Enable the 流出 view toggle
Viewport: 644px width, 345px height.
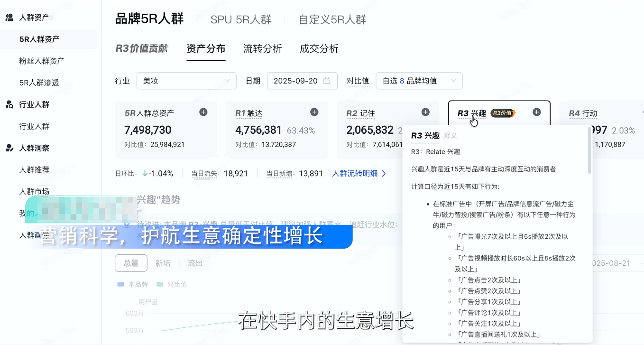[x=194, y=263]
